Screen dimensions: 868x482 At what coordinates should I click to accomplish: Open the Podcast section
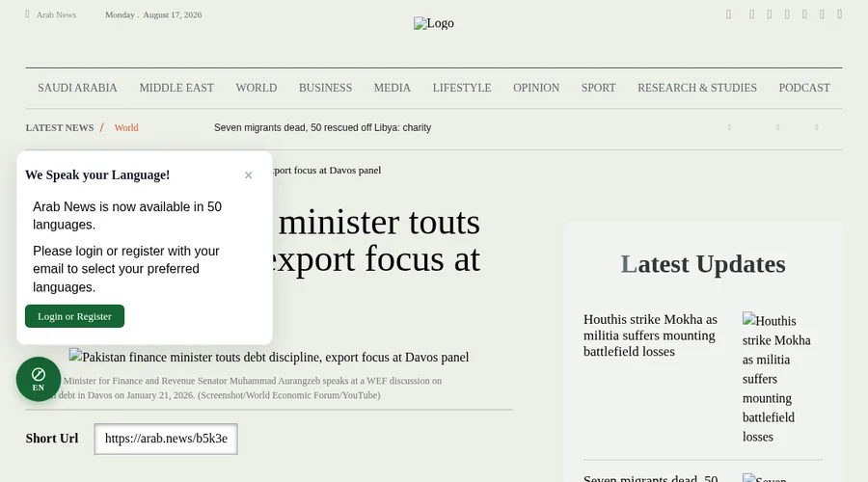point(804,88)
